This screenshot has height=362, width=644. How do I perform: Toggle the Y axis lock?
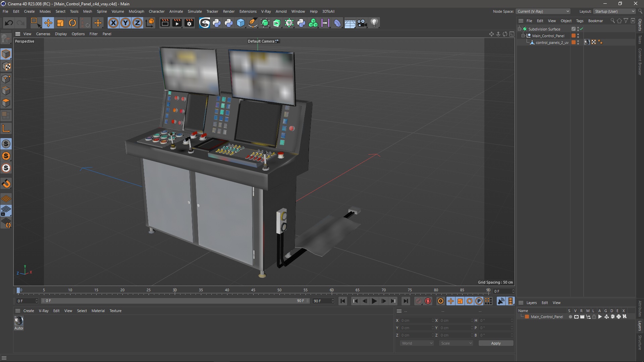tap(125, 23)
